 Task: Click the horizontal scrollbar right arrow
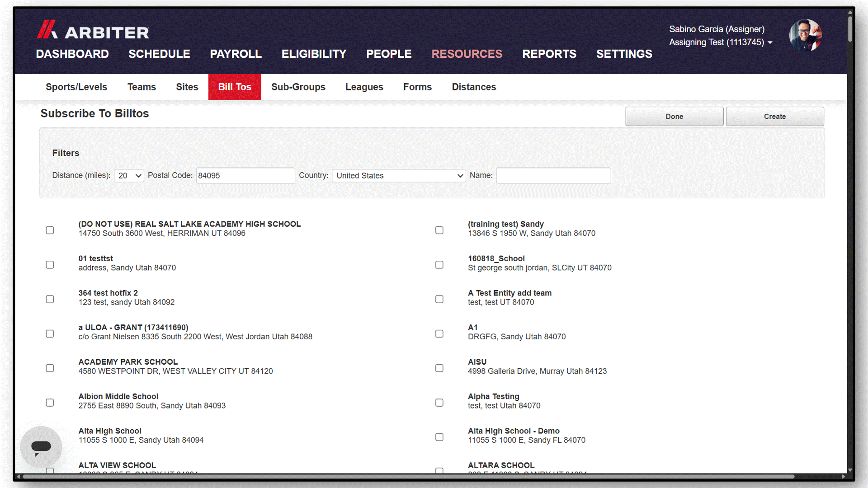point(843,476)
